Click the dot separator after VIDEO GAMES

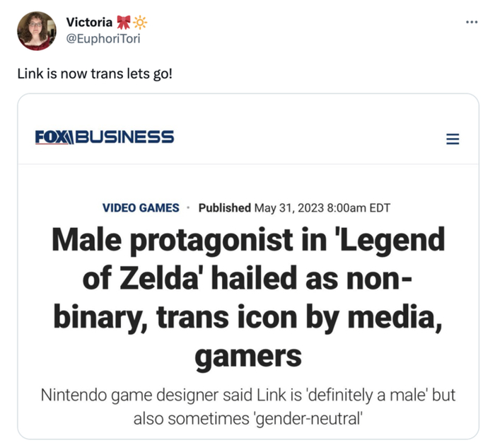coord(189,207)
